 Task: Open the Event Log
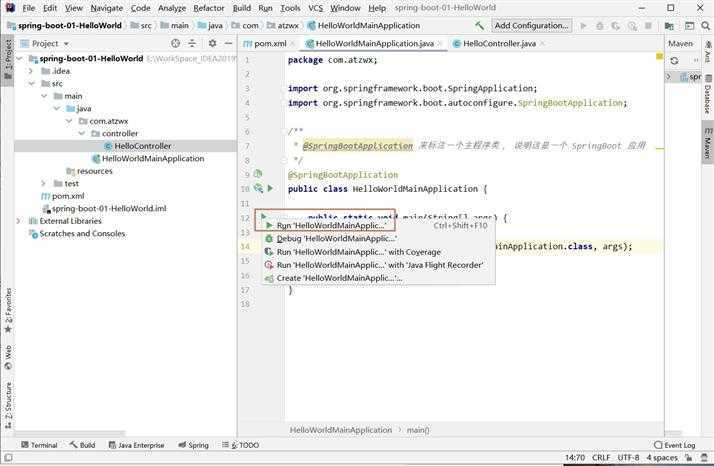point(675,445)
